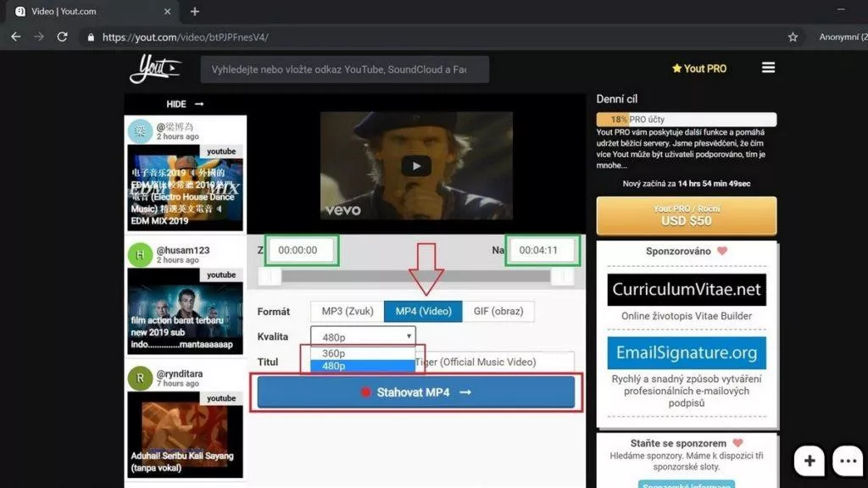Edit the start time 00:00:00 field
This screenshot has height=488, width=868.
(302, 250)
